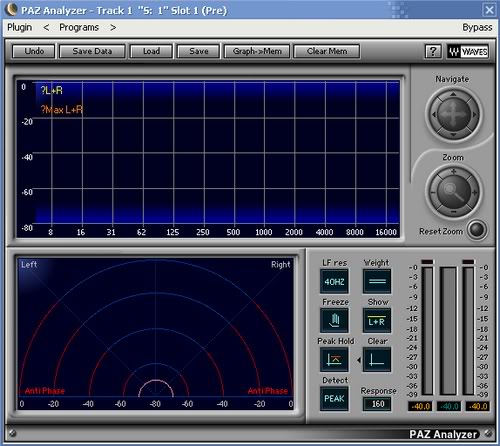Navigate down with the Navigate pad arrow
Viewport: 500px width, 446px height.
(x=453, y=134)
